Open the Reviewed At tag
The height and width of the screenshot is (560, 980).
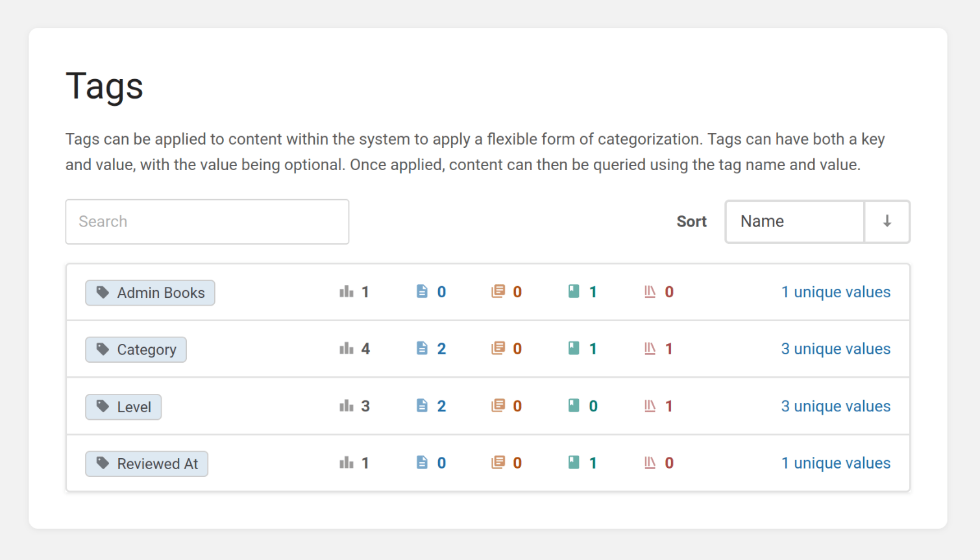pos(147,464)
